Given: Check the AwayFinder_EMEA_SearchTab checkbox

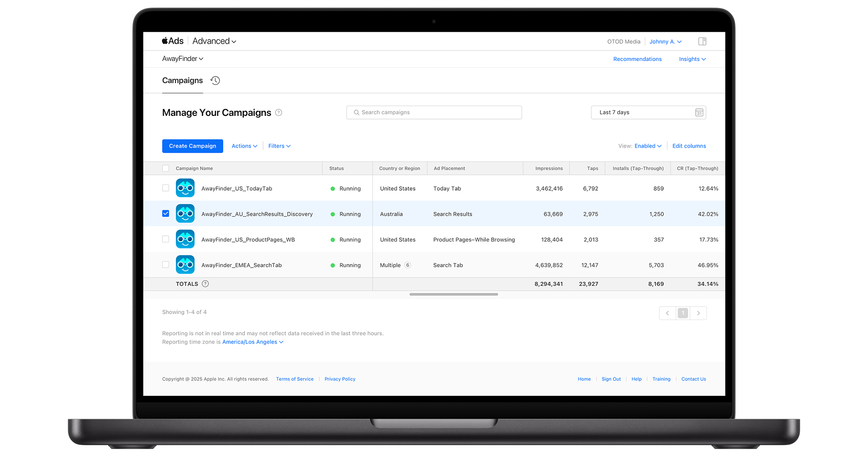Looking at the screenshot, I should click(x=166, y=265).
